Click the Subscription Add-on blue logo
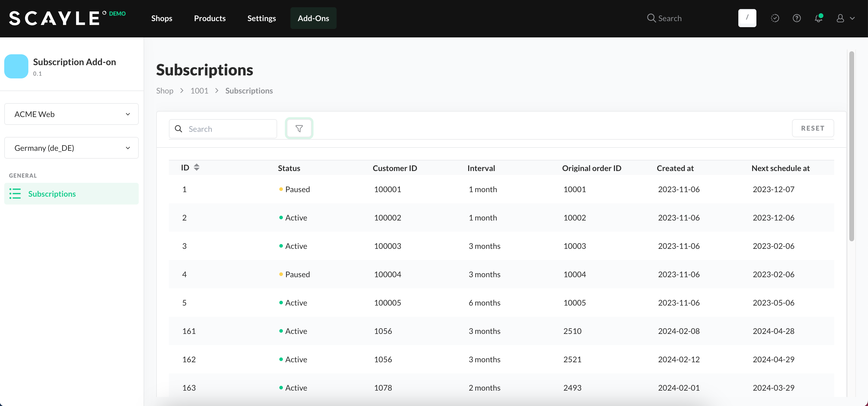868x406 pixels. (16, 66)
